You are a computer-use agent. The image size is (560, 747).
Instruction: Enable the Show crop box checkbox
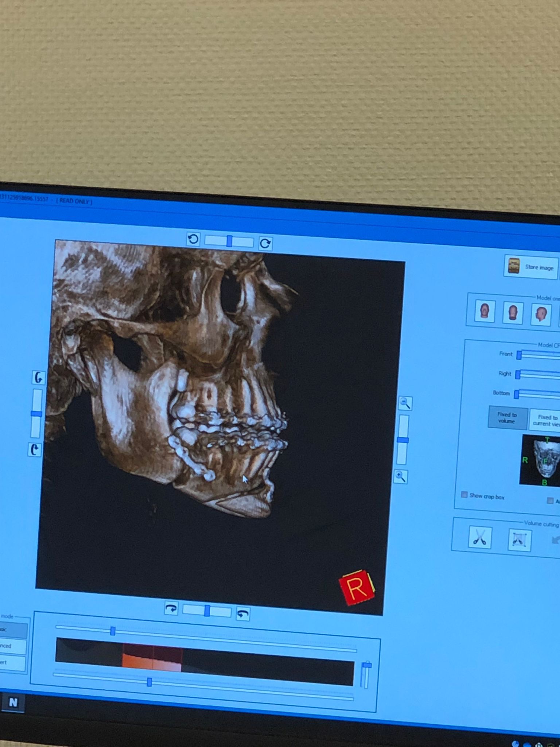[x=464, y=495]
